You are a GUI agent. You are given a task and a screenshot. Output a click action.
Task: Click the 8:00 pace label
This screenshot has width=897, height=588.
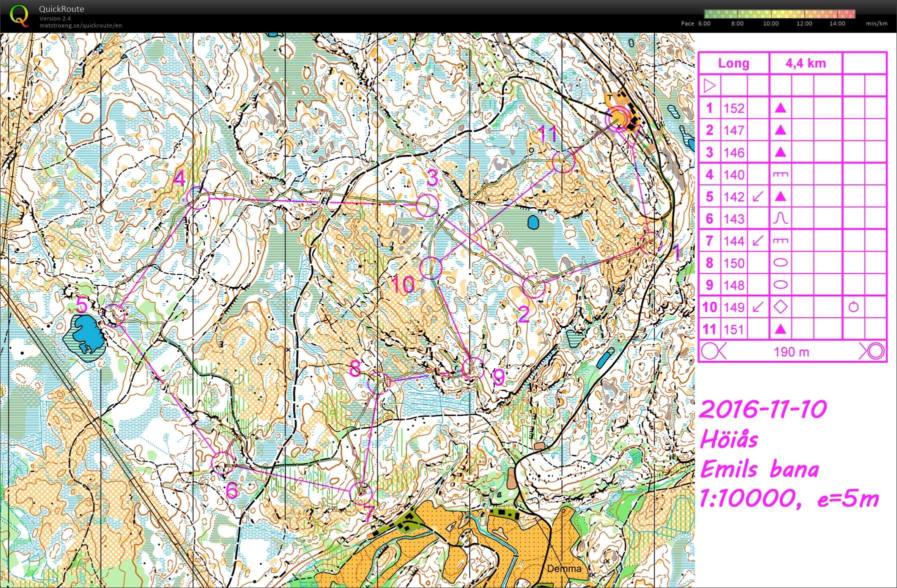pos(737,23)
